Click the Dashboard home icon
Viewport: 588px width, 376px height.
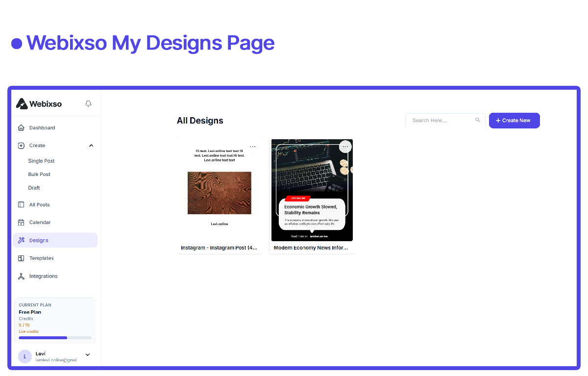coord(21,128)
